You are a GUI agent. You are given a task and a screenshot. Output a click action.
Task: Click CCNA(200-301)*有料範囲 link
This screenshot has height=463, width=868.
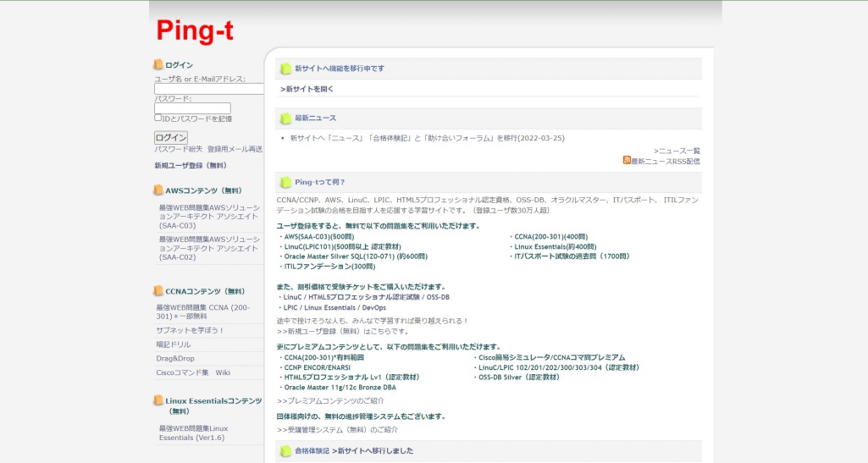click(323, 358)
